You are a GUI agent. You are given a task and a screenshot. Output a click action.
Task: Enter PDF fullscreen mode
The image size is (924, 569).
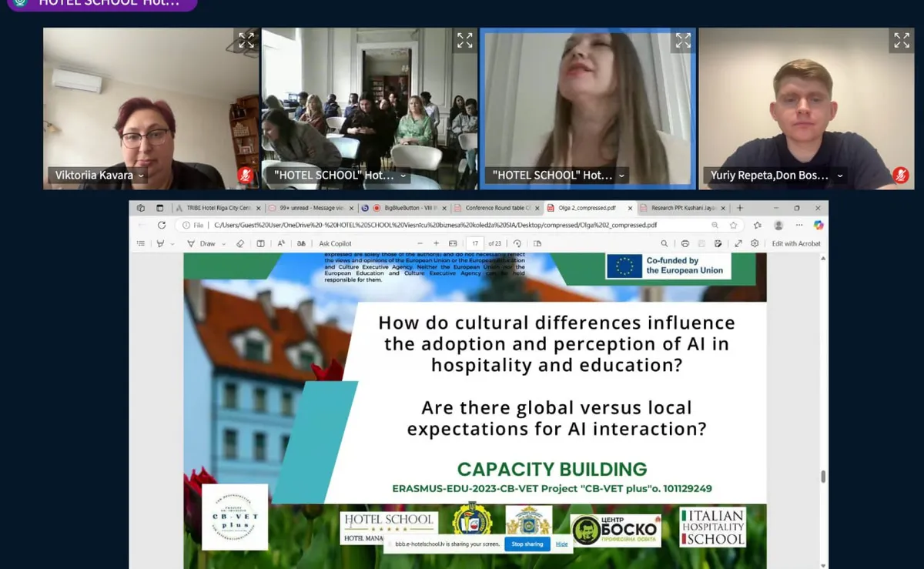(x=738, y=243)
